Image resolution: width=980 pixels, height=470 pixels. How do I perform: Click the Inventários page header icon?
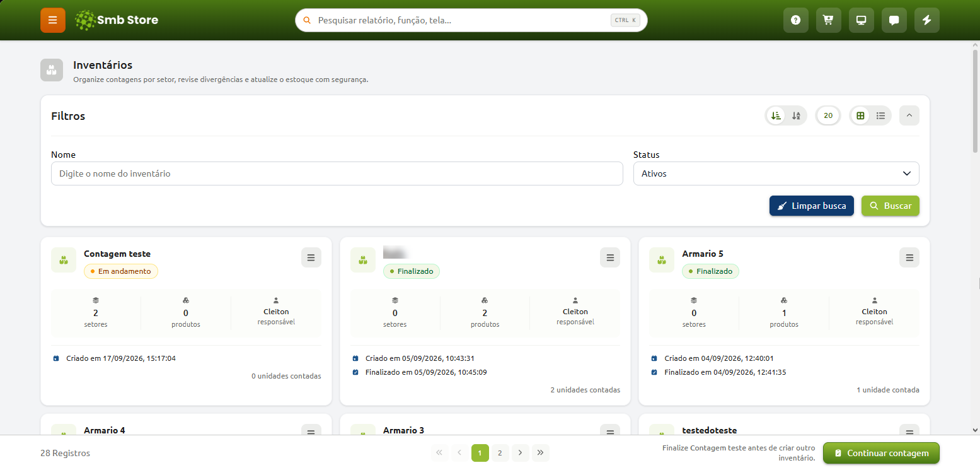point(52,70)
